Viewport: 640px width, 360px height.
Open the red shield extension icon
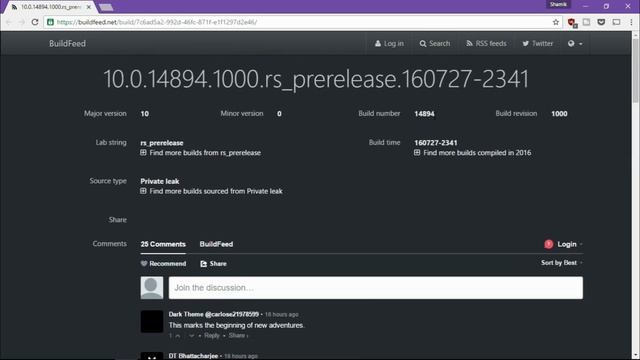coord(572,22)
